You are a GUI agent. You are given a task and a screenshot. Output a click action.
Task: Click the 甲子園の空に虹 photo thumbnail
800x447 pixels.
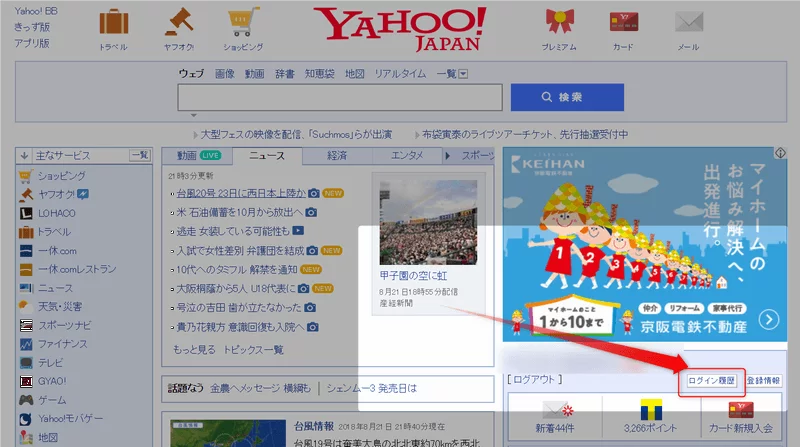[x=428, y=222]
